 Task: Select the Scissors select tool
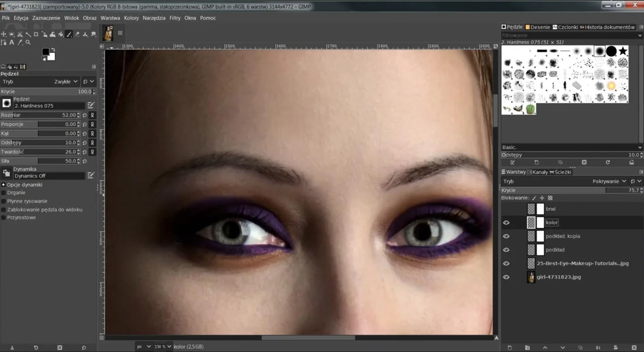[x=20, y=34]
